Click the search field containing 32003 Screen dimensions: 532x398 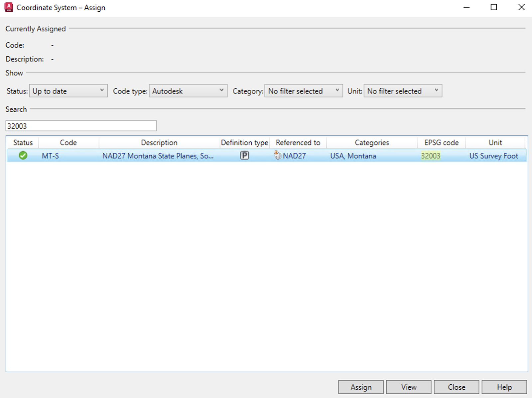81,126
